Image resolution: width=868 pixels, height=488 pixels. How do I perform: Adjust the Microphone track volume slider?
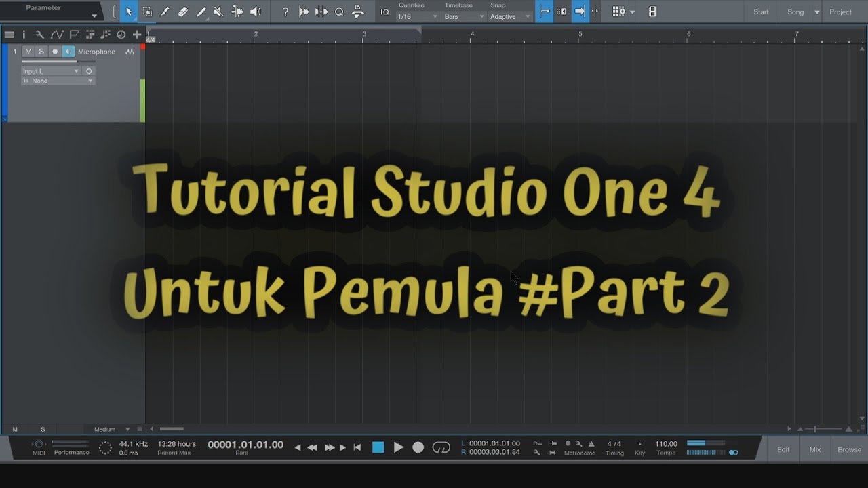58,62
